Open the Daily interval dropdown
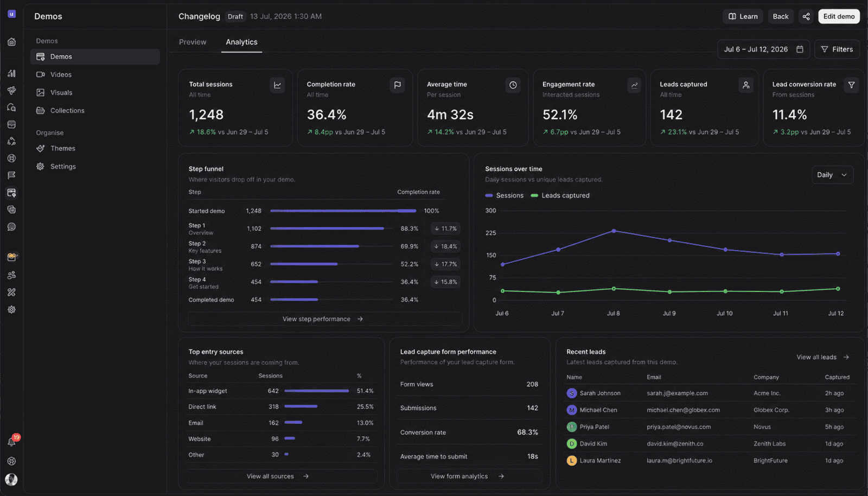The image size is (868, 496). pyautogui.click(x=832, y=175)
